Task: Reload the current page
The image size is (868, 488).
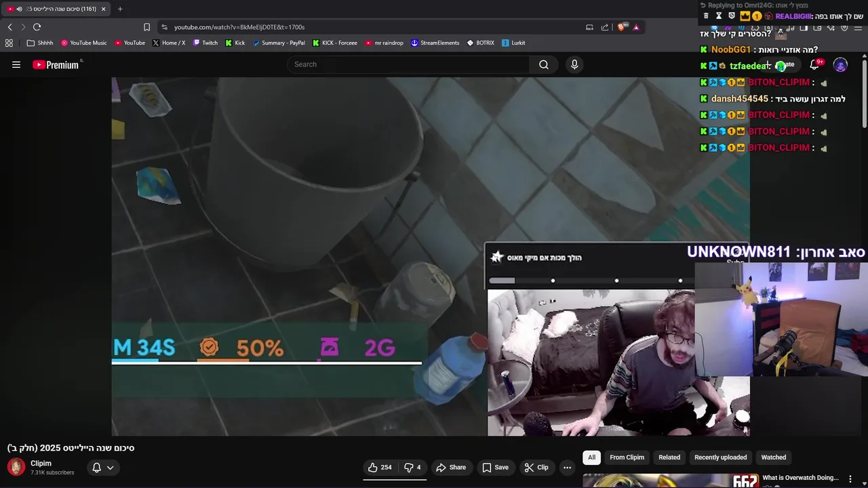Action: click(x=37, y=27)
